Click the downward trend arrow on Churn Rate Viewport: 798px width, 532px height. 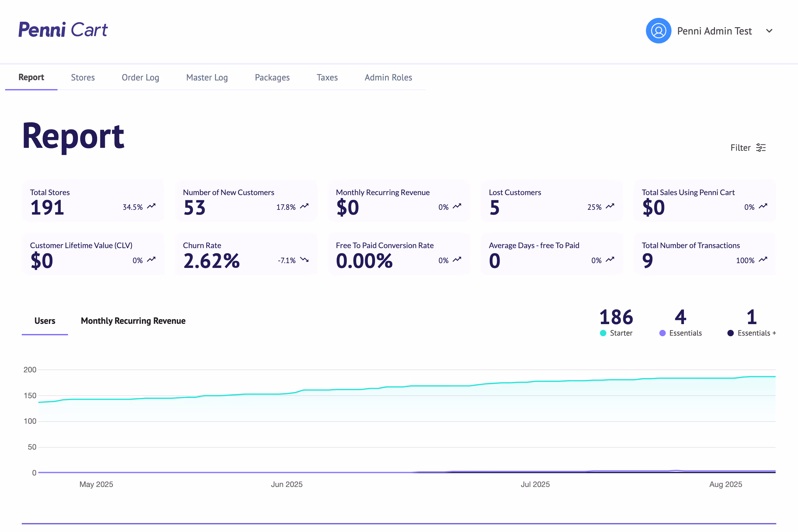[x=304, y=260]
